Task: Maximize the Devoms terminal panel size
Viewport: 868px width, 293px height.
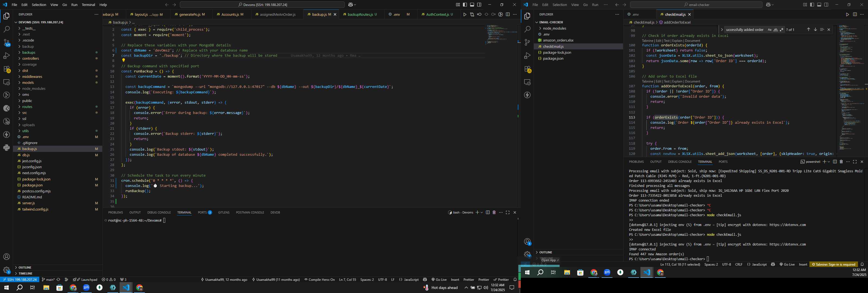Action: [508, 212]
